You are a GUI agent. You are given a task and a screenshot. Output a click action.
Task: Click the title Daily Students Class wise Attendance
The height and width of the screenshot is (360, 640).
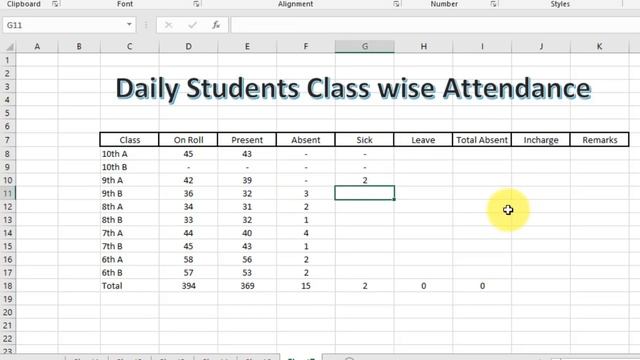coord(353,88)
